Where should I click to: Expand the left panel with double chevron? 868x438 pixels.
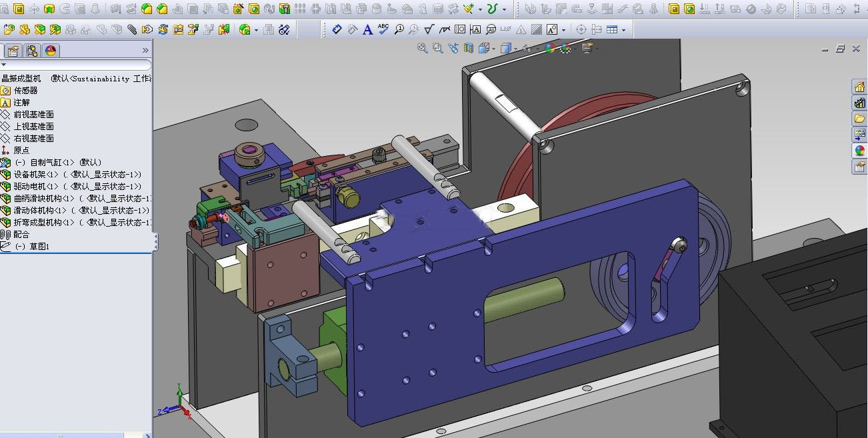(145, 51)
